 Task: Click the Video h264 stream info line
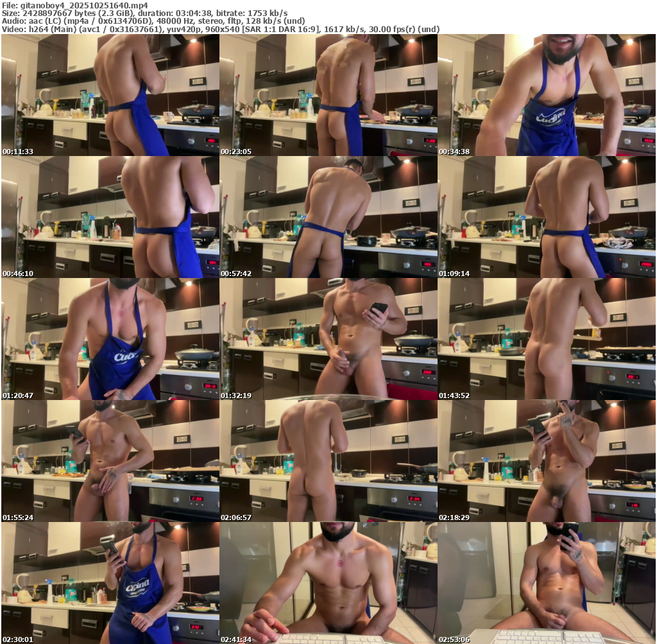pyautogui.click(x=220, y=30)
